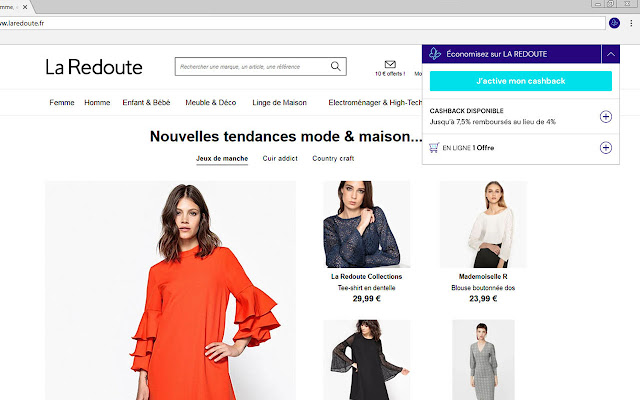Select the Jeux de manche tab
This screenshot has width=640, height=400.
[222, 158]
